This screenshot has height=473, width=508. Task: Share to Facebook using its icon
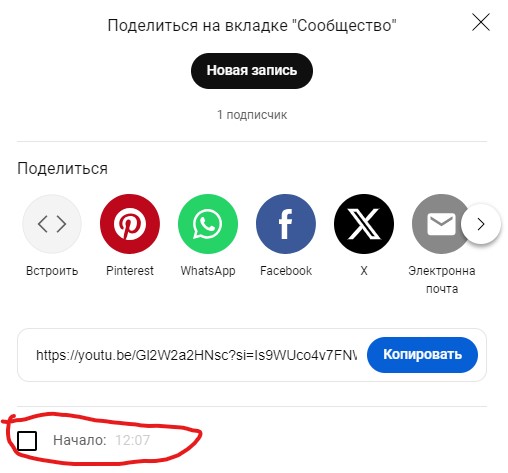[286, 224]
